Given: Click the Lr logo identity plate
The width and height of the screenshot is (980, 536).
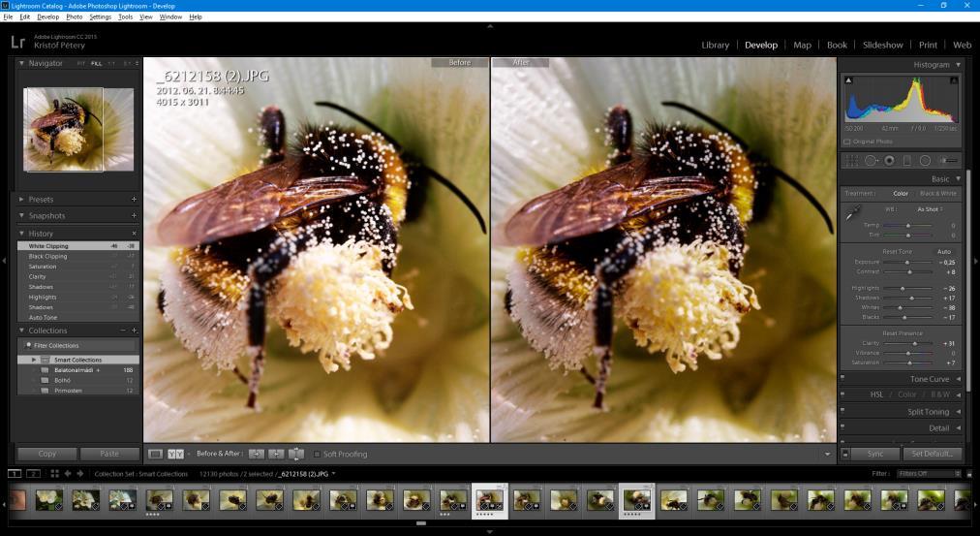Looking at the screenshot, I should [17, 42].
